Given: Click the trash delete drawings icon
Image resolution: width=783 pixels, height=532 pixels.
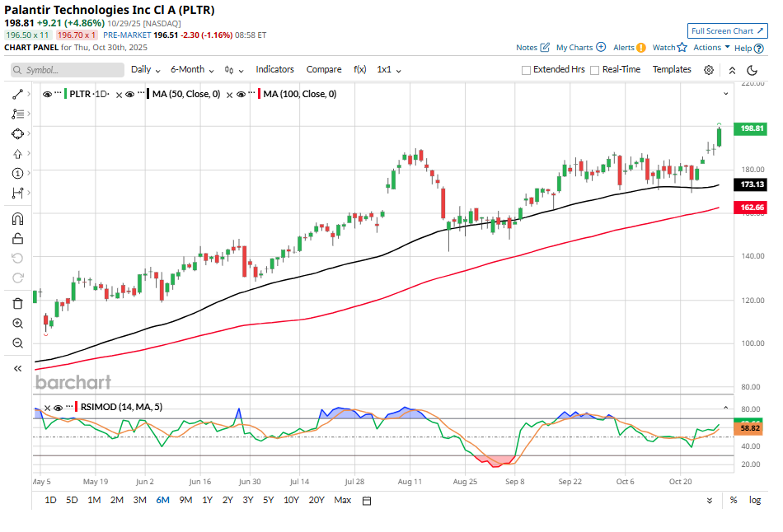Looking at the screenshot, I should click(17, 303).
